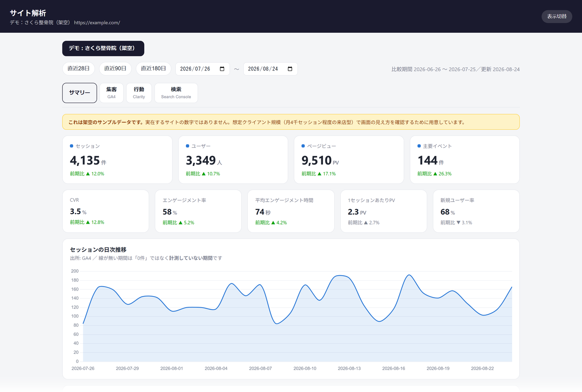Click the blue dot beside ページビュー
The image size is (582, 392).
coord(303,146)
